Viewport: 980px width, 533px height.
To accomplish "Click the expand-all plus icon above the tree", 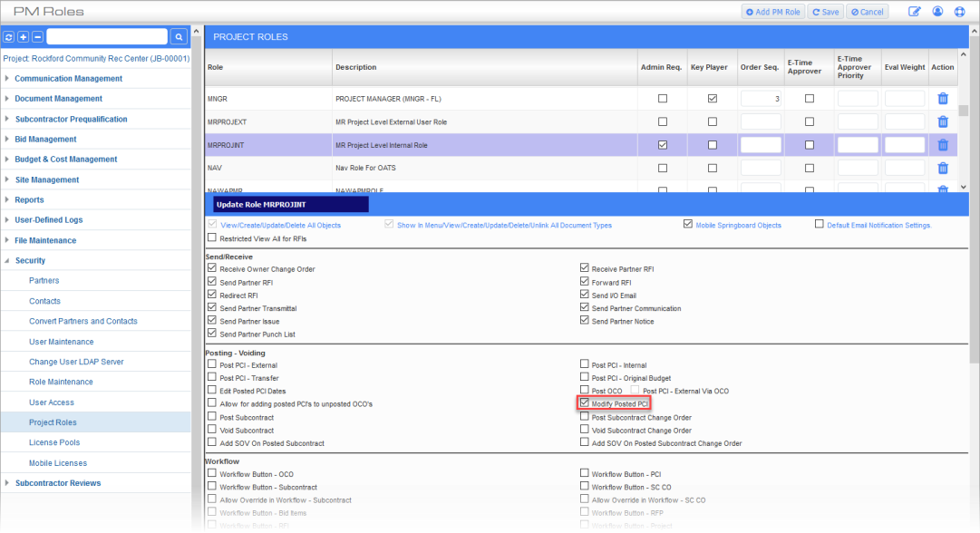I will [24, 37].
